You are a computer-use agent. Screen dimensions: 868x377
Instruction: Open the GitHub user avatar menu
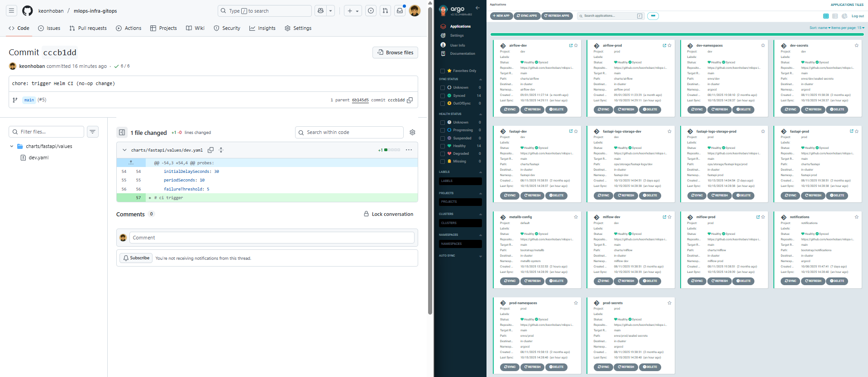click(415, 10)
